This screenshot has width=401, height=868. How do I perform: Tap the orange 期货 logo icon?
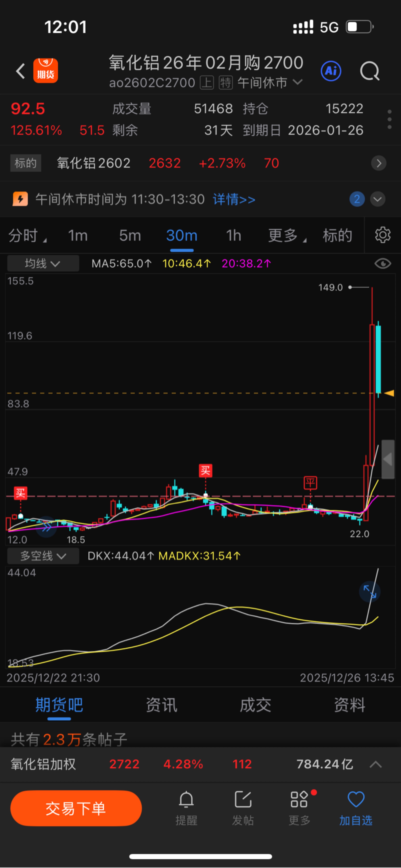tap(45, 71)
